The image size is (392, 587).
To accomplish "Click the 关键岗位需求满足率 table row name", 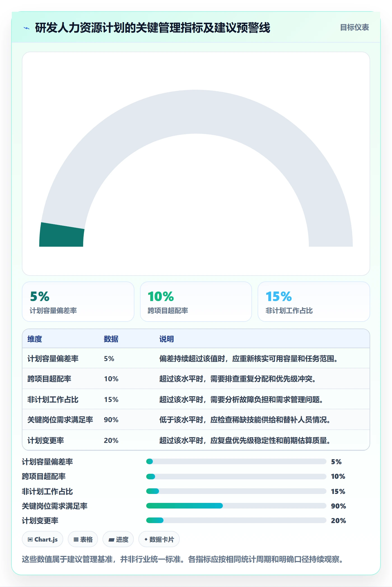I will coord(60,420).
